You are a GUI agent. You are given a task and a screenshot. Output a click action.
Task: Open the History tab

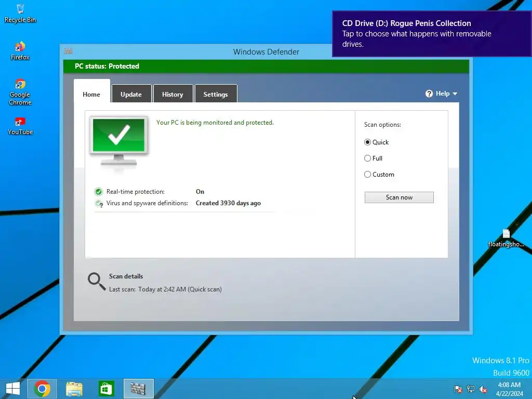coord(172,94)
